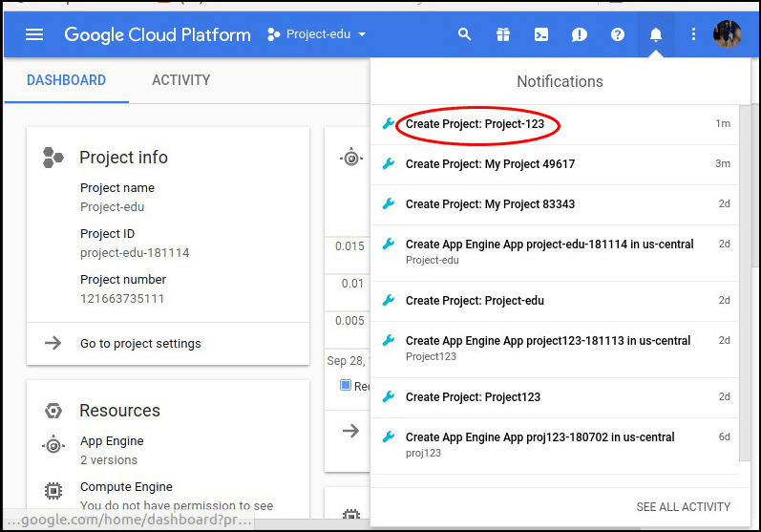Select the project number 121663735111
Viewport: 761px width, 532px height.
[x=122, y=299]
